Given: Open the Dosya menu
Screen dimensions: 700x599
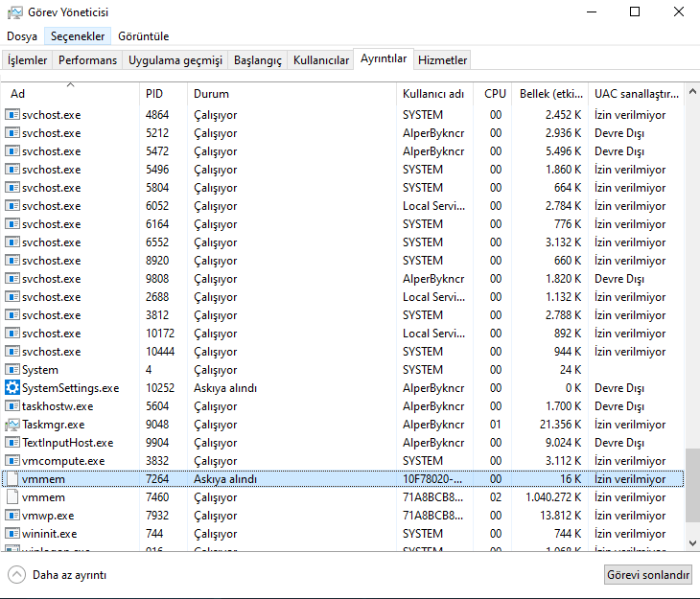Looking at the screenshot, I should 22,36.
